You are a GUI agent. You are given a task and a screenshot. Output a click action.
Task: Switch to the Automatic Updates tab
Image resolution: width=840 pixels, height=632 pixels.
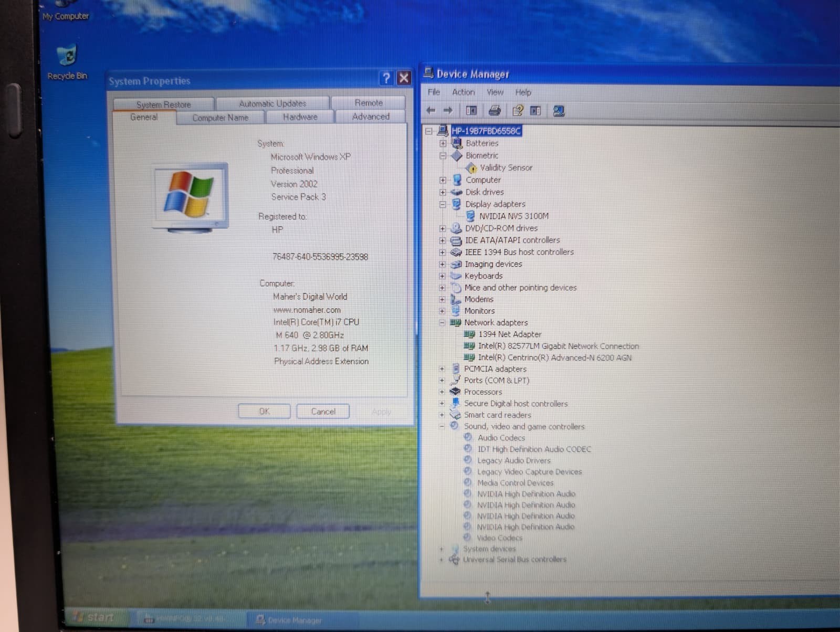(272, 103)
